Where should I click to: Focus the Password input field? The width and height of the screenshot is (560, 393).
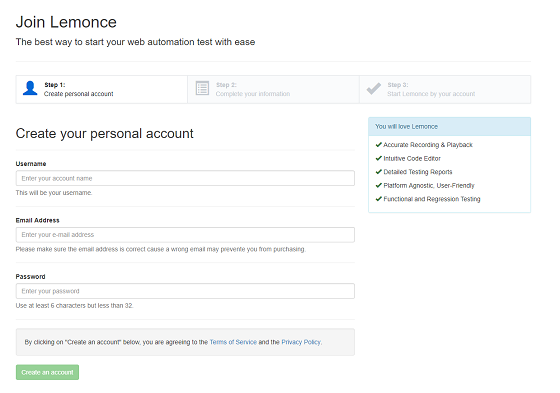coord(185,291)
